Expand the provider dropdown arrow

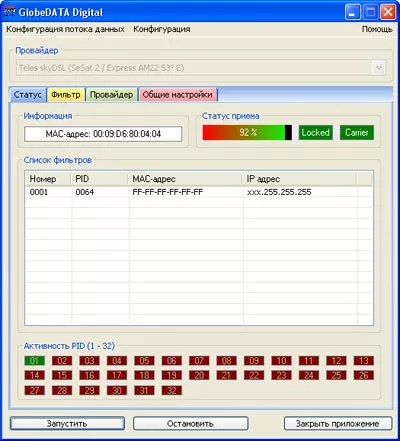coord(379,68)
